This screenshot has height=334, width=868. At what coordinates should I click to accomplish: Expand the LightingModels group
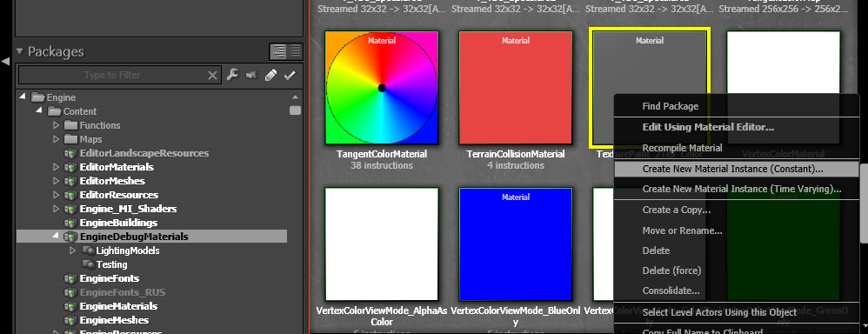pyautogui.click(x=72, y=250)
